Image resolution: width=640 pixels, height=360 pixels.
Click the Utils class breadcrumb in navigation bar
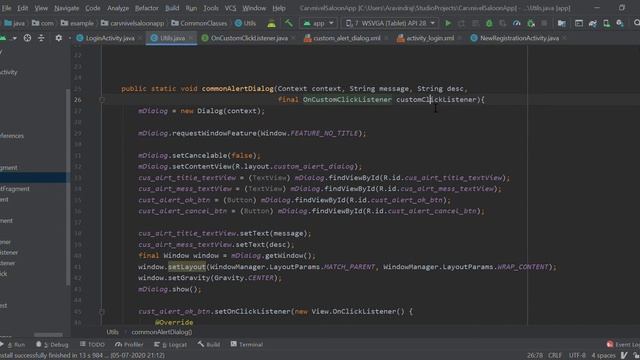pos(245,23)
